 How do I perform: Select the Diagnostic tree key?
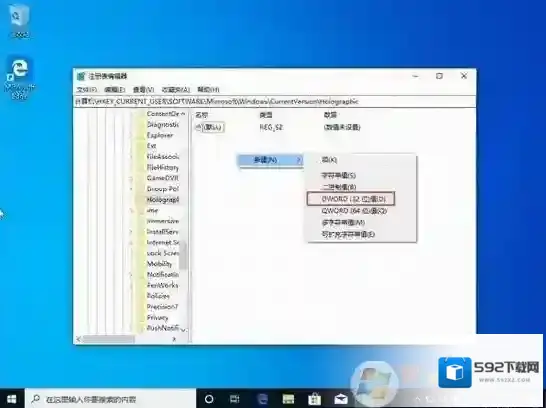(163, 125)
